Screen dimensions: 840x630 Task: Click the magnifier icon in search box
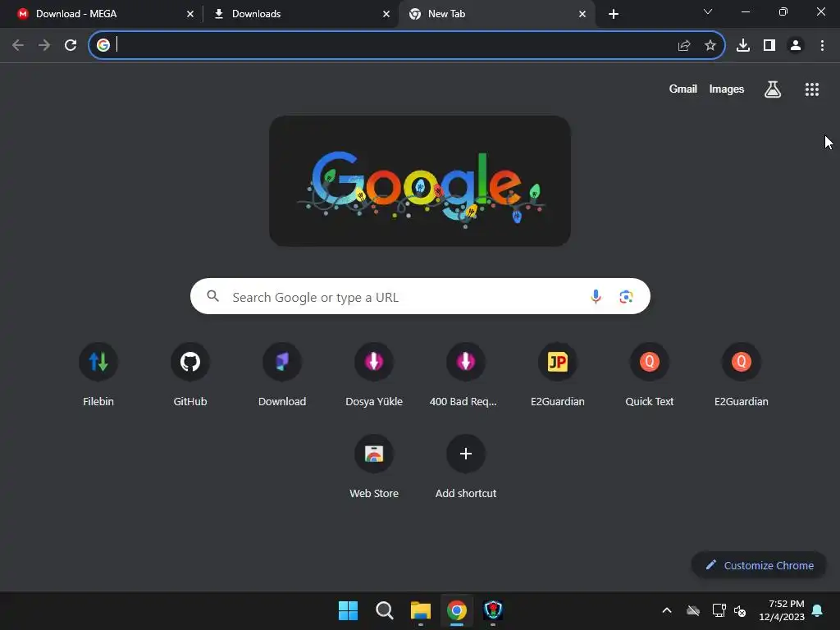(x=212, y=295)
